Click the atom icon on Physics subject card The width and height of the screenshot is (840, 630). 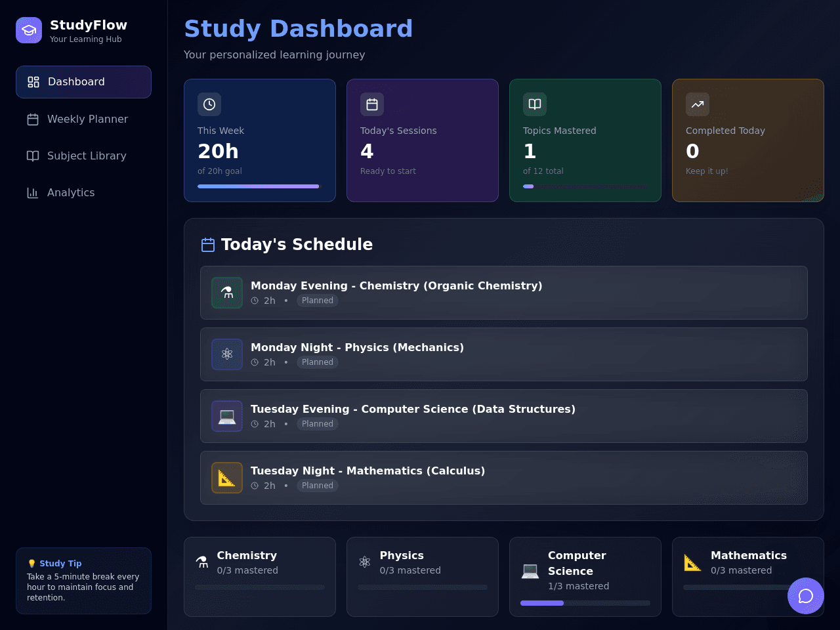[x=365, y=562]
